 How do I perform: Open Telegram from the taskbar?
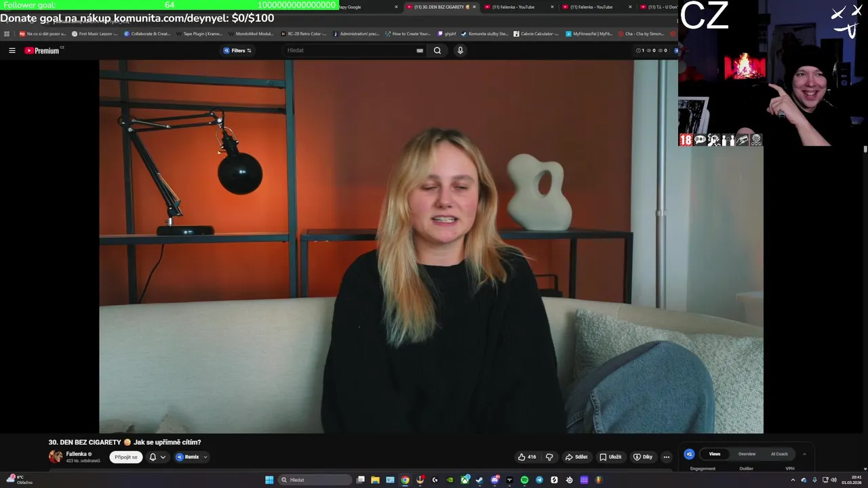[x=539, y=480]
